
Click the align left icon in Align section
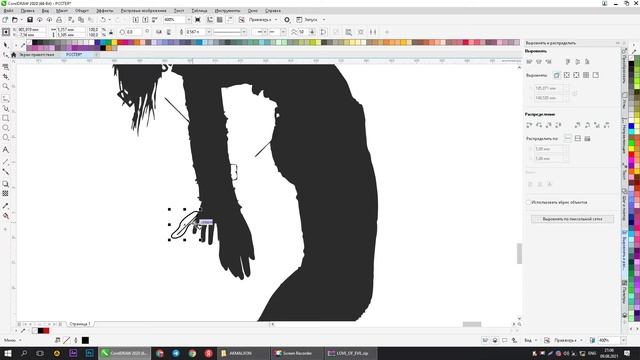[529, 62]
